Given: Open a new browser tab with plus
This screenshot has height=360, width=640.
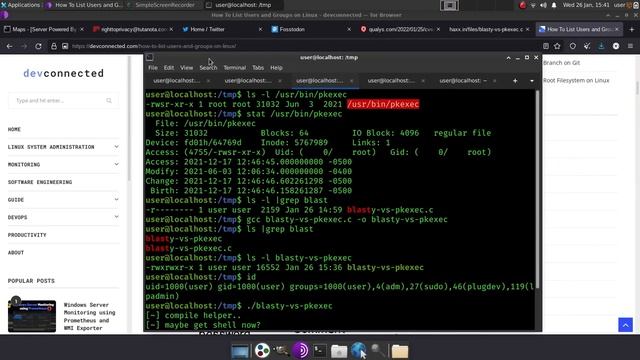Looking at the screenshot, I should click(632, 29).
